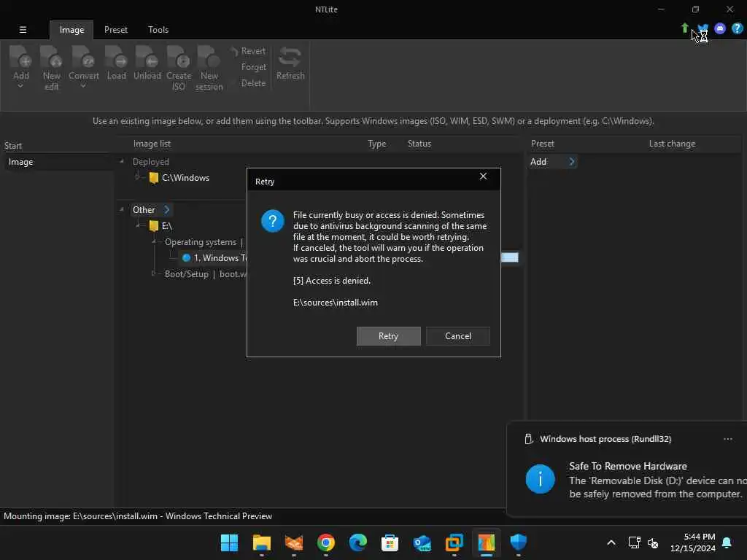Image resolution: width=747 pixels, height=560 pixels.
Task: Open clock and date in taskbar
Action: click(693, 542)
